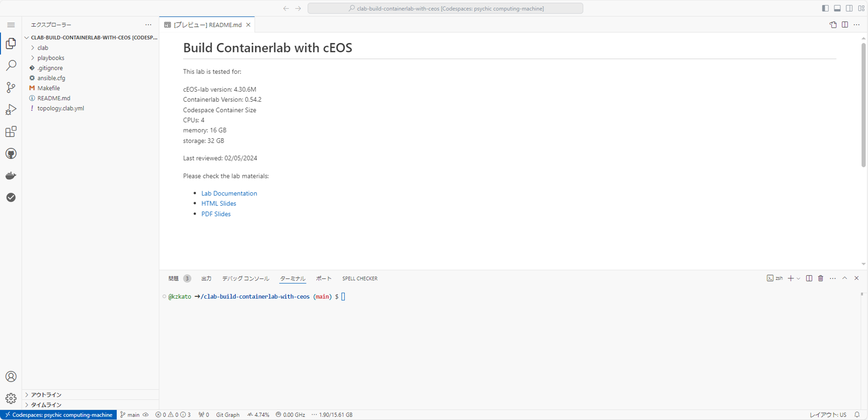Viewport: 868px width, 420px height.
Task: Toggle the secondary sidebar layout button
Action: coord(849,8)
